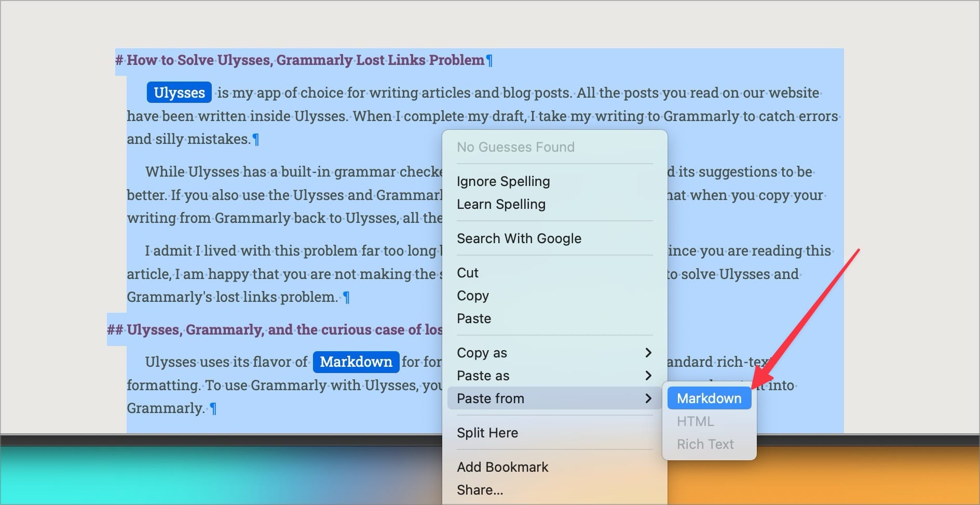Click the 'No Guesses Found' label
The height and width of the screenshot is (505, 980).
[x=515, y=147]
